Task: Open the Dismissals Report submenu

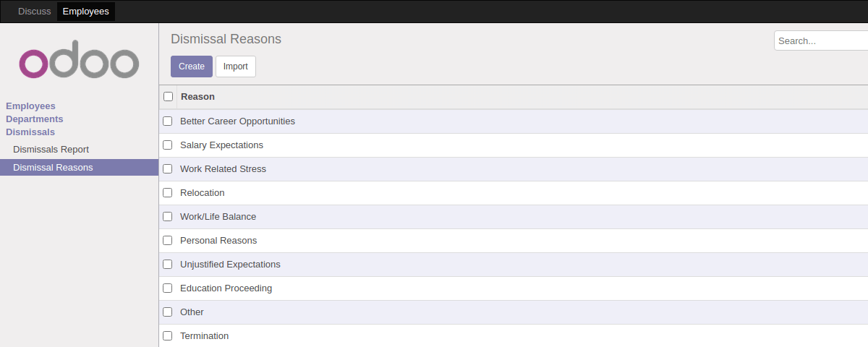Action: pos(51,150)
